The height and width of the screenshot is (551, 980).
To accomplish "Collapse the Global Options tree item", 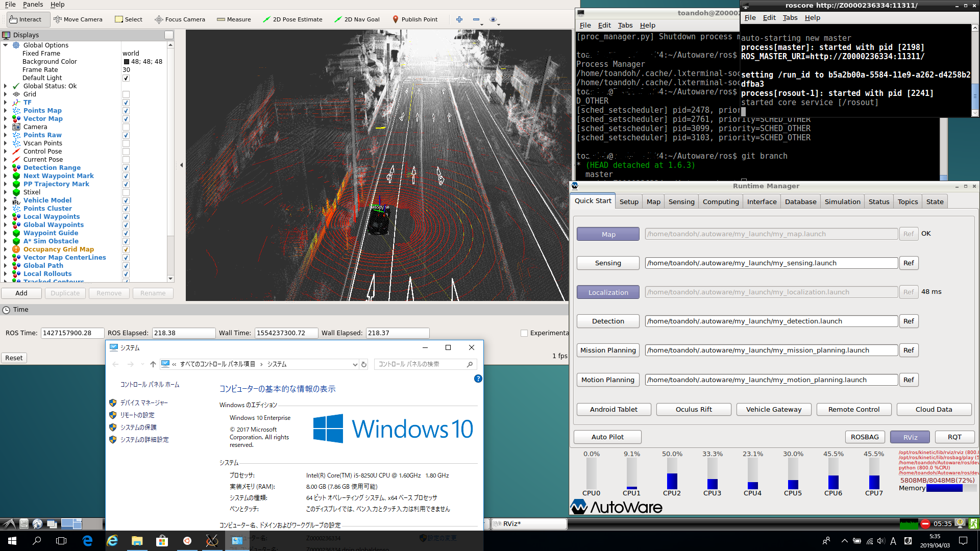I will [6, 45].
